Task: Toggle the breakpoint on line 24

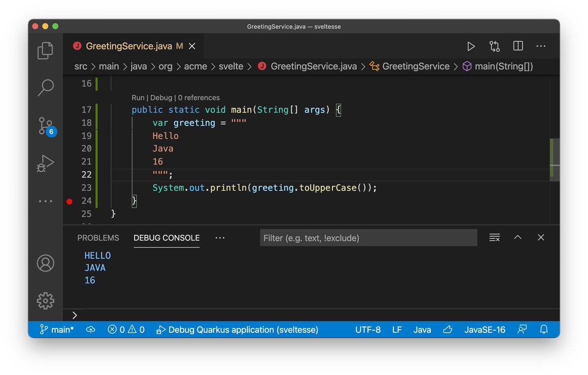Action: point(69,201)
